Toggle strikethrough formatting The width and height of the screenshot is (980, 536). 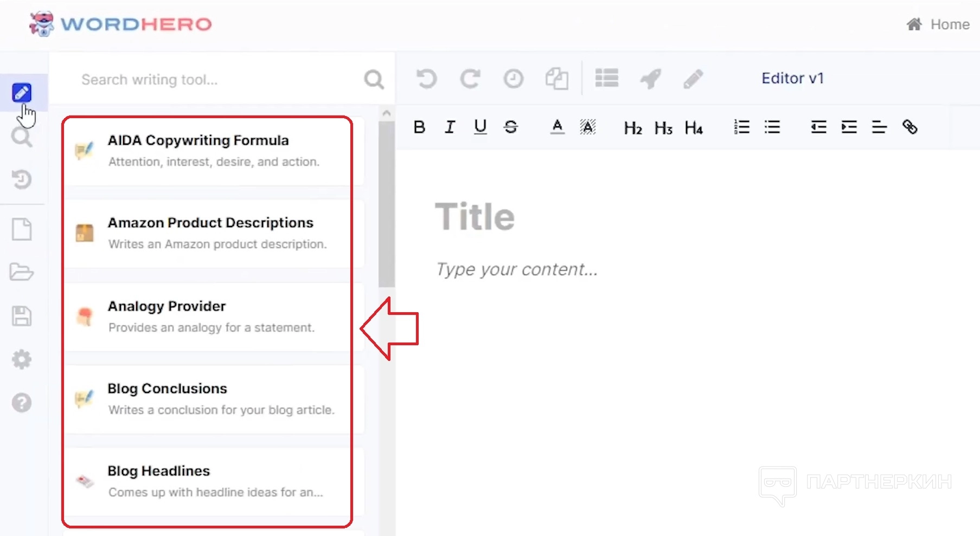tap(511, 127)
